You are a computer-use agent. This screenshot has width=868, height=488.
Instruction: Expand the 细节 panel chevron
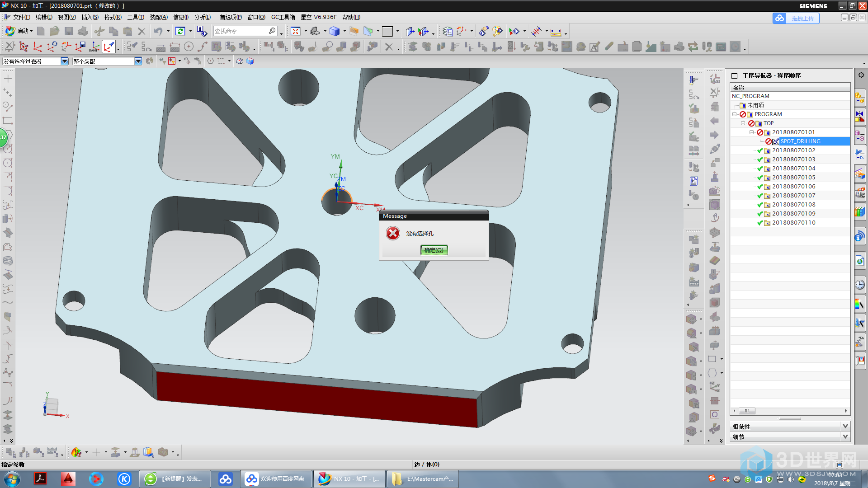pos(845,436)
